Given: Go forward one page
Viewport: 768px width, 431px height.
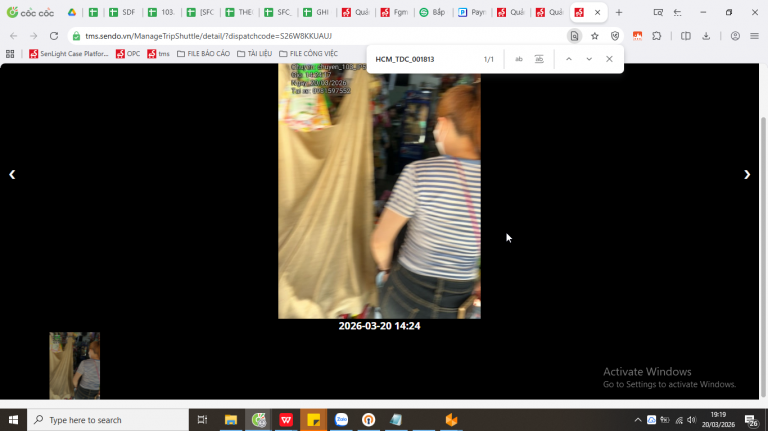Looking at the screenshot, I should (33, 36).
